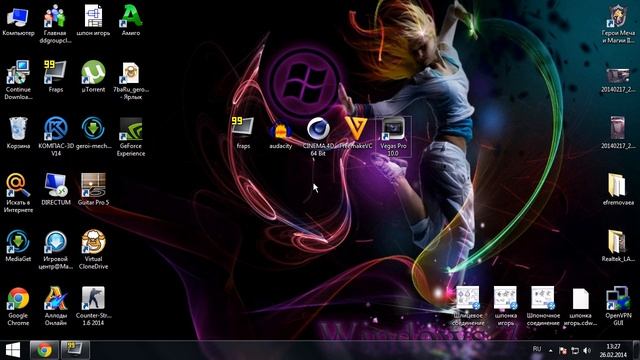
Task: Select the КОМПАС-3D V14 shortcut
Action: tap(56, 136)
